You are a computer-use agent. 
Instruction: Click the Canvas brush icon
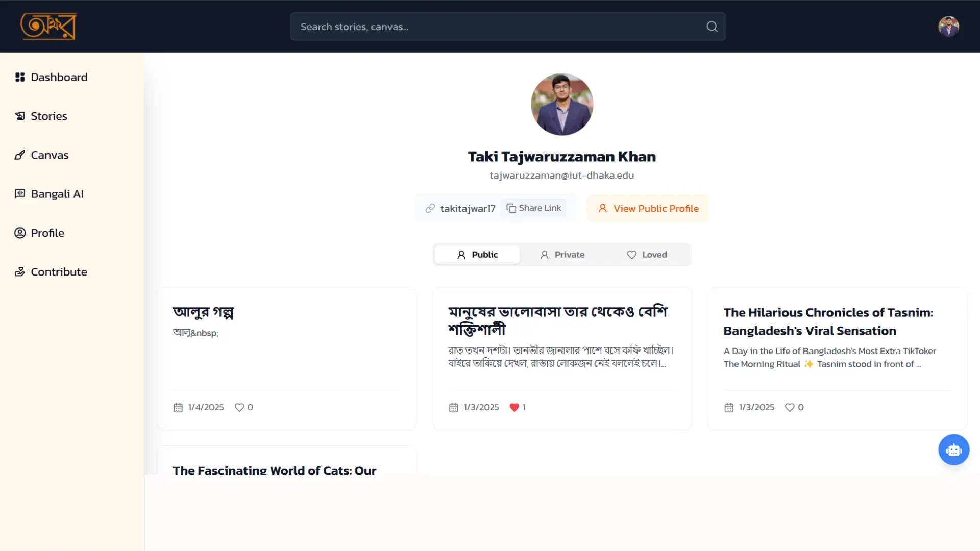pos(20,155)
